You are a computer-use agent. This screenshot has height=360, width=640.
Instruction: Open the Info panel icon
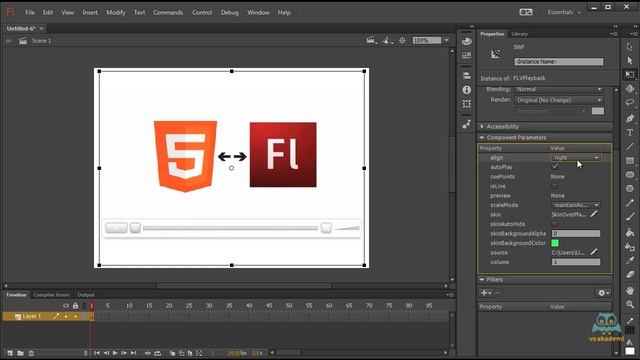tap(467, 90)
